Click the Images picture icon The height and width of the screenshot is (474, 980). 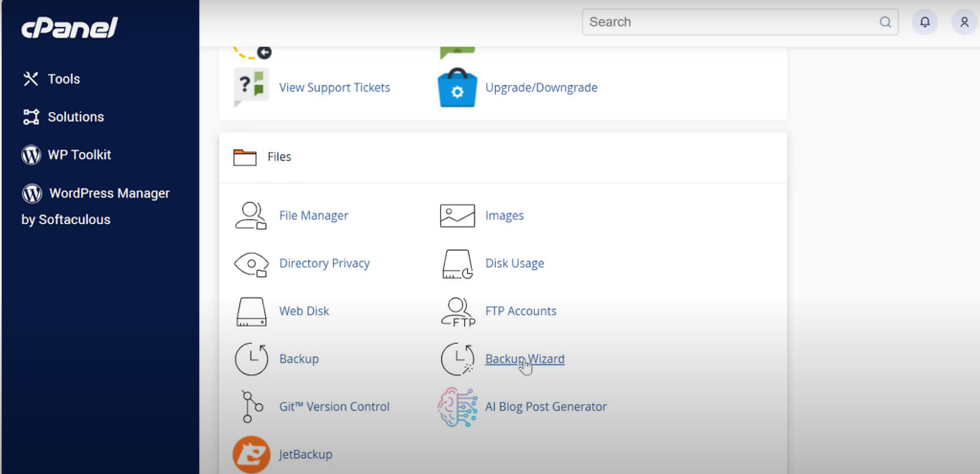(457, 215)
